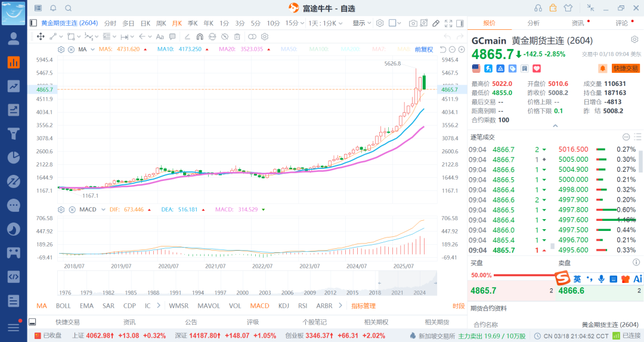Image resolution: width=644 pixels, height=342 pixels.
Task: Click the orange price alert bell icon
Action: (602, 69)
